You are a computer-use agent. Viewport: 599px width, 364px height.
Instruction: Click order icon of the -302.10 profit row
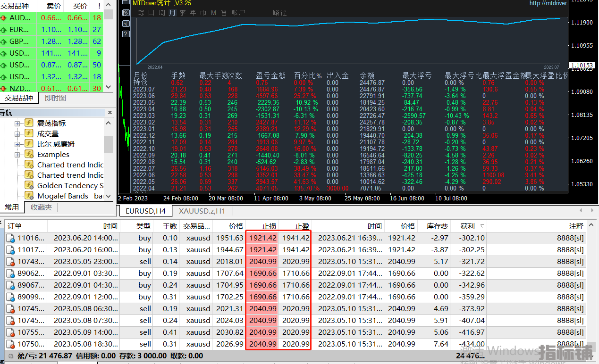(11, 238)
